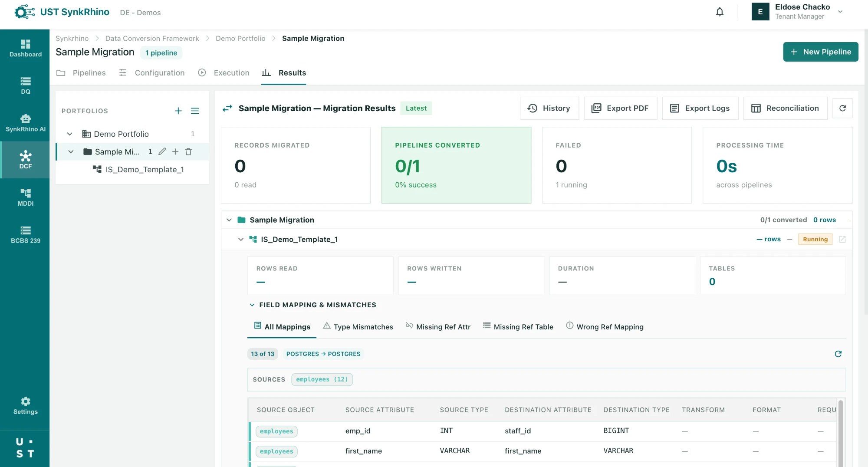Viewport: 868px width, 467px height.
Task: Collapse Field Mapping & Mismatches section
Action: [252, 305]
